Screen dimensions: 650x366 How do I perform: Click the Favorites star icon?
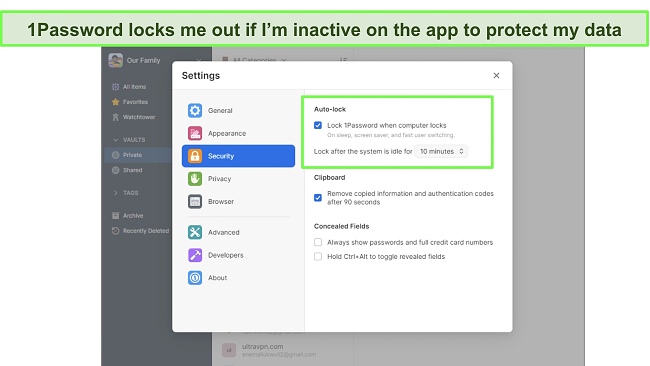[116, 102]
